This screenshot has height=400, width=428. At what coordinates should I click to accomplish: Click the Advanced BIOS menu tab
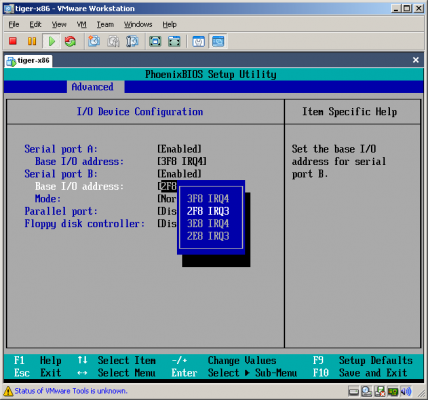pyautogui.click(x=93, y=87)
